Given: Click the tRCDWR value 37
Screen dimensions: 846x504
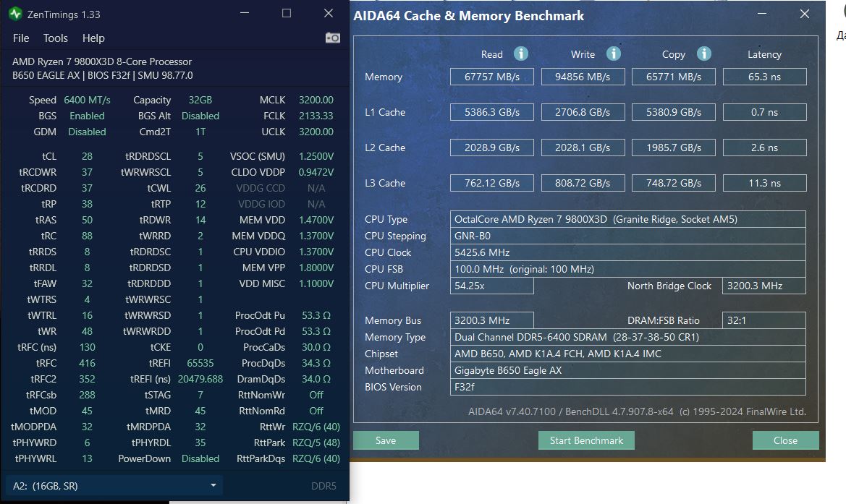Looking at the screenshot, I should tap(87, 172).
